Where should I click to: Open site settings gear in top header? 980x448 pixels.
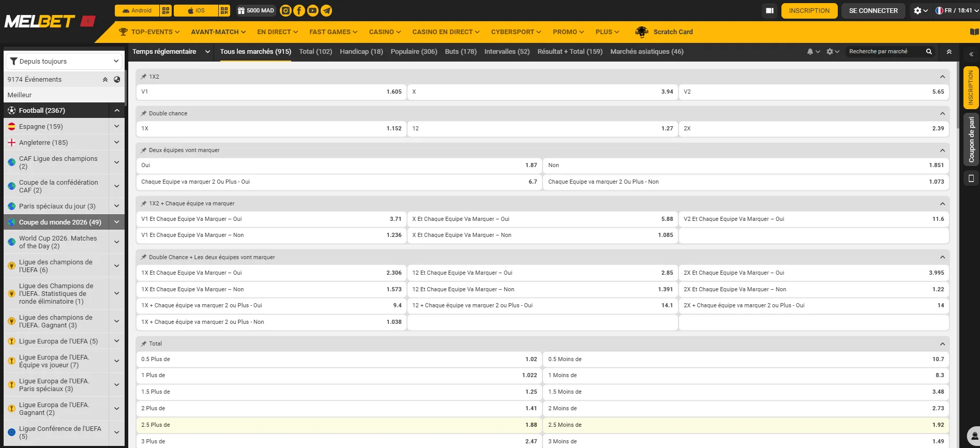(x=921, y=10)
